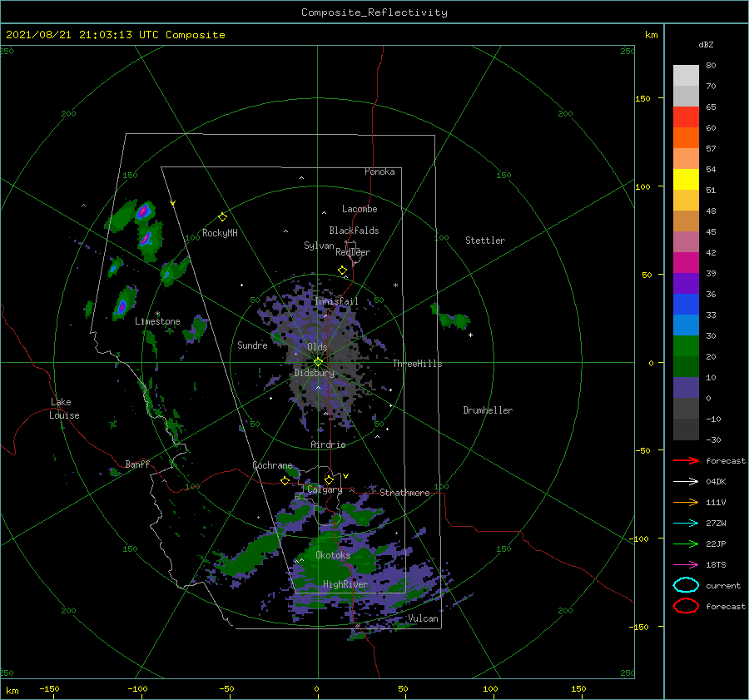Pick the cyan 27ZW arrow in legend

tap(686, 524)
